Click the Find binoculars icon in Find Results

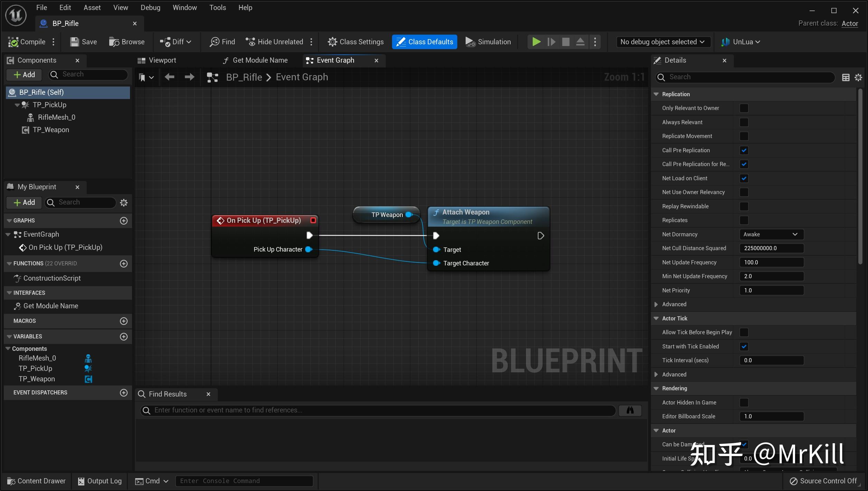(x=630, y=410)
